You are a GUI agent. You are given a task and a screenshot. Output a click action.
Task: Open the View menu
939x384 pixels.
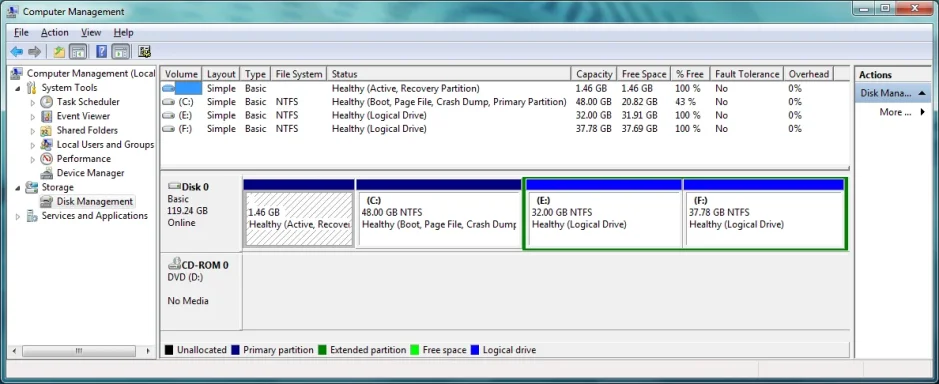(x=91, y=32)
